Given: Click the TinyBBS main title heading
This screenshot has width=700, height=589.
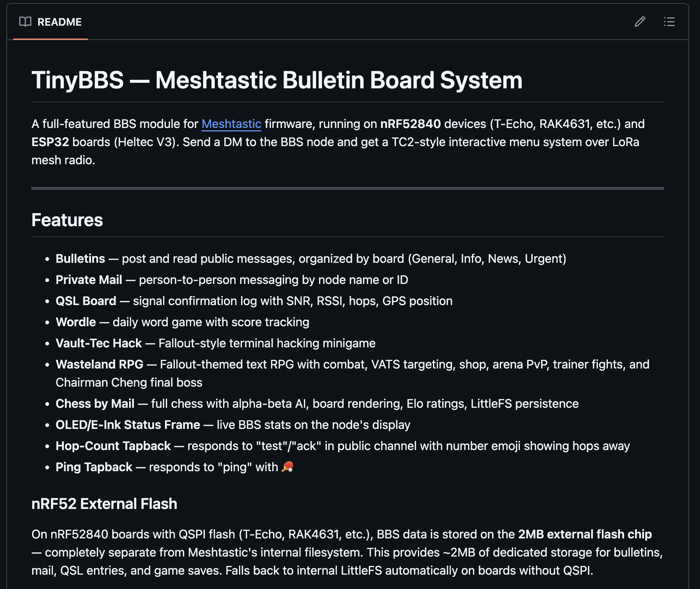Looking at the screenshot, I should click(277, 80).
